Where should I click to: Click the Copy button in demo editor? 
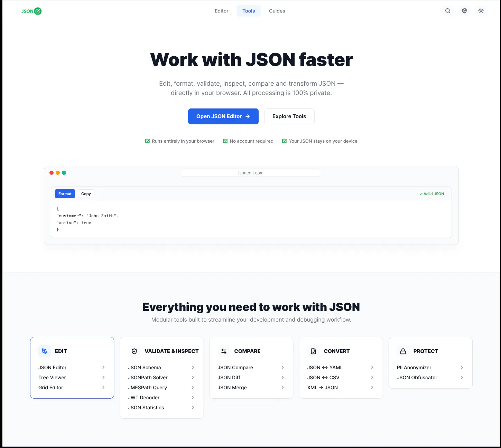coord(86,194)
